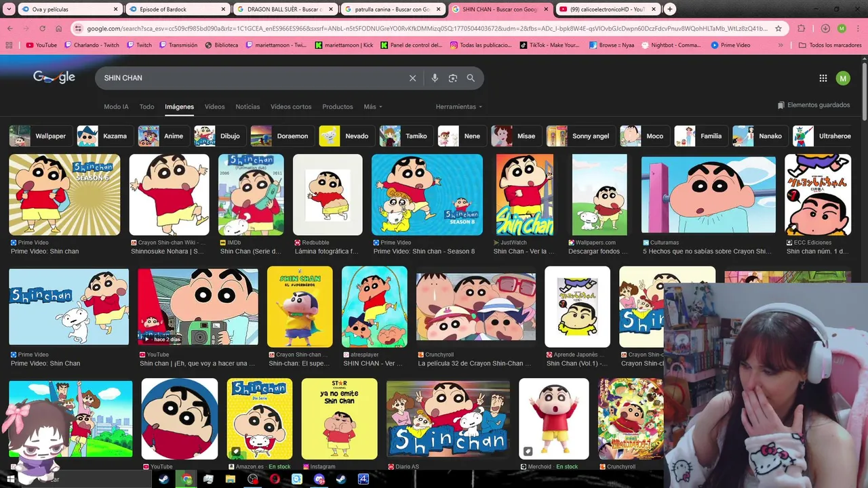Open Prime Video bookmark
The image size is (868, 488).
[730, 45]
